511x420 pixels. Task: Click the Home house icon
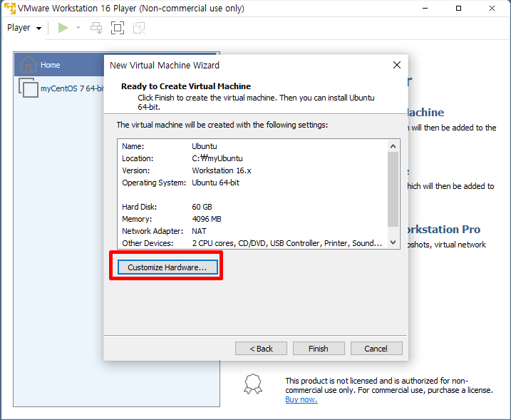tap(28, 64)
